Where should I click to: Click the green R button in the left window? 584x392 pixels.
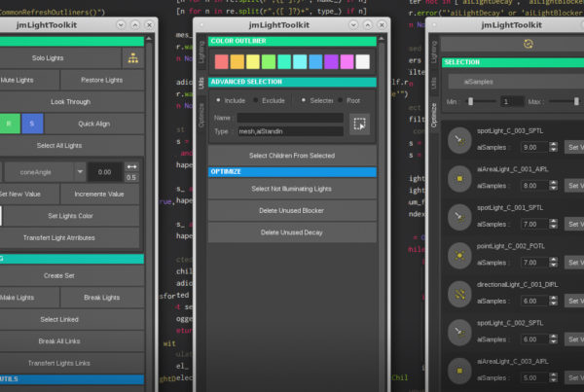[x=10, y=124]
